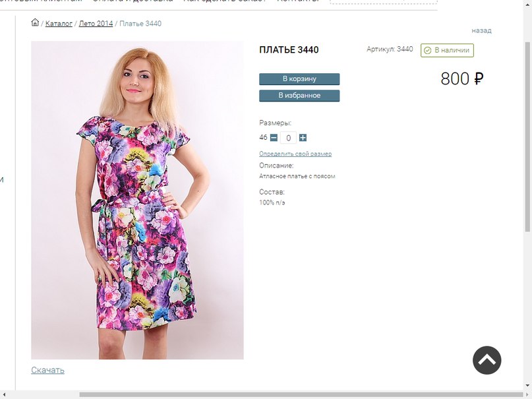Add dress to favorites with В избранное
Image resolution: width=532 pixels, height=399 pixels.
pos(299,96)
